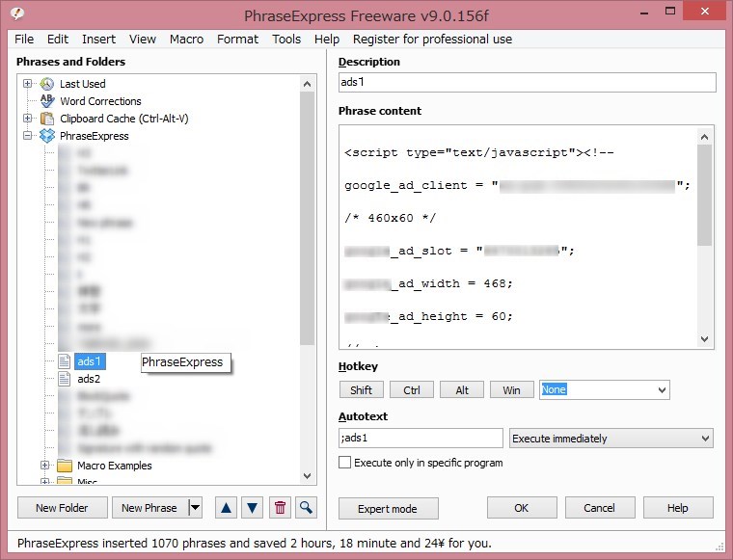The height and width of the screenshot is (560, 733).
Task: Select the ads2 phrase in tree
Action: coord(89,379)
